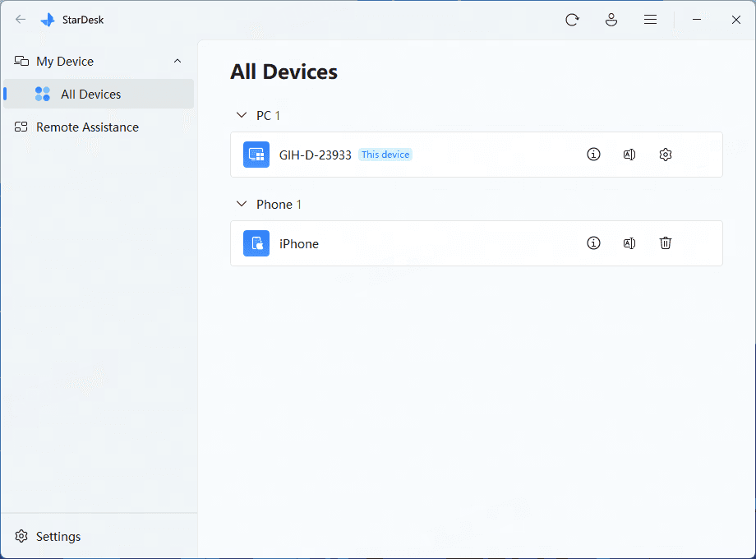756x559 pixels.
Task: Collapse the Phone 1 group
Action: pos(242,204)
